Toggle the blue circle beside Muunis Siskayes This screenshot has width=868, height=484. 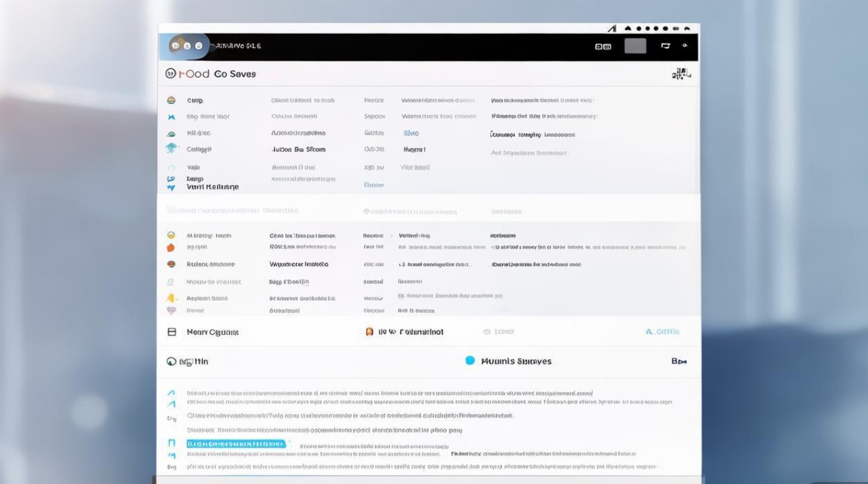pyautogui.click(x=470, y=361)
